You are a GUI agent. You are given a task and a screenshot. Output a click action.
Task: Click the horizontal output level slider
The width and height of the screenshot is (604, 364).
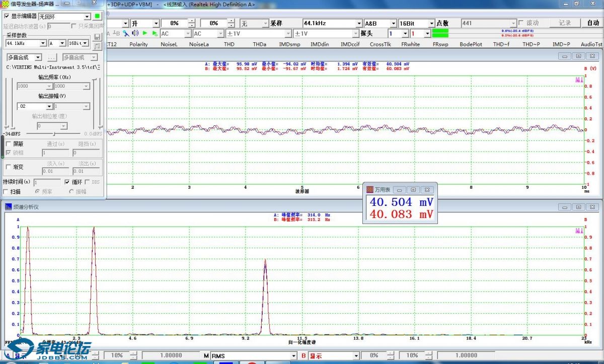tap(54, 133)
